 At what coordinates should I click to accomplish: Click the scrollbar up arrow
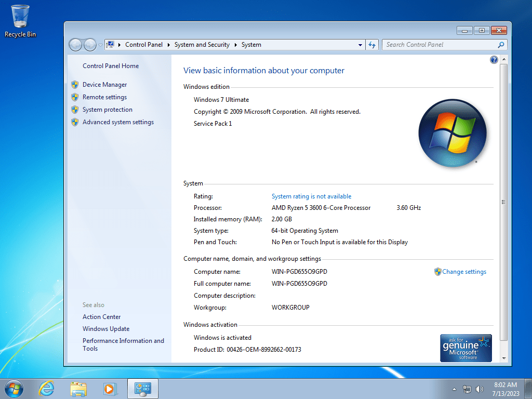504,59
